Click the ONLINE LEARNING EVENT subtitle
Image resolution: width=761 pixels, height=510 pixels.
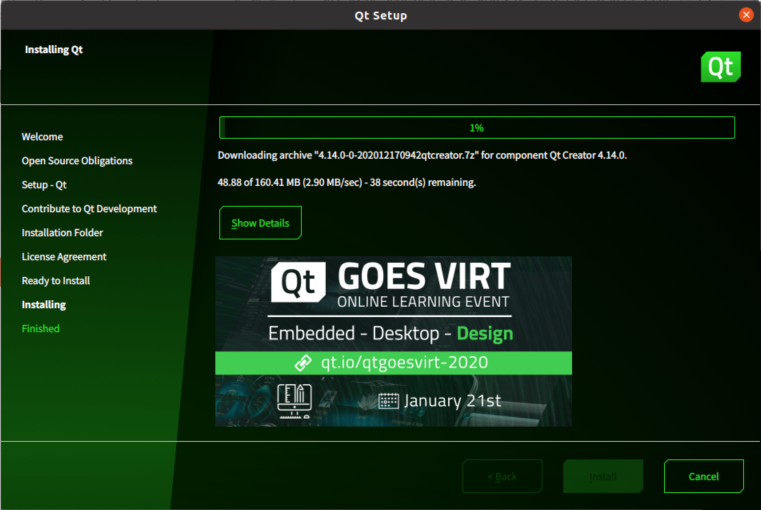(x=423, y=301)
